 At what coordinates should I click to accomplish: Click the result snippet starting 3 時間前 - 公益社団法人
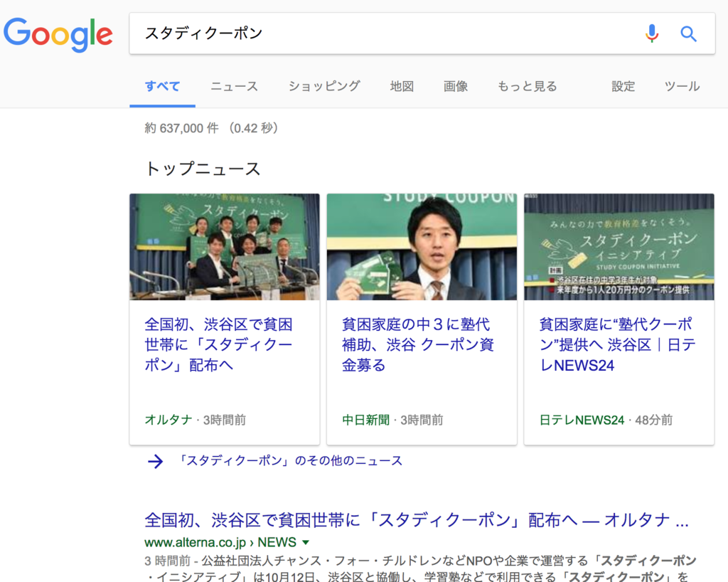(420, 569)
